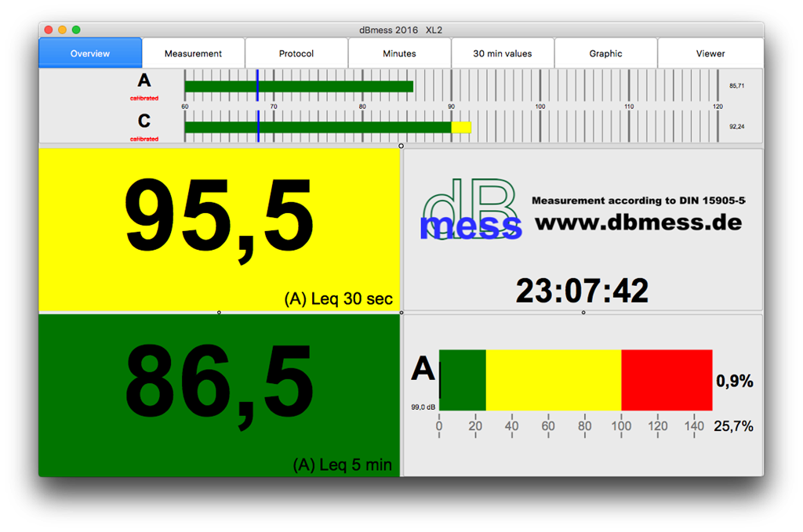This screenshot has width=803, height=532.
Task: Go to the 30 min values tab
Action: point(502,53)
